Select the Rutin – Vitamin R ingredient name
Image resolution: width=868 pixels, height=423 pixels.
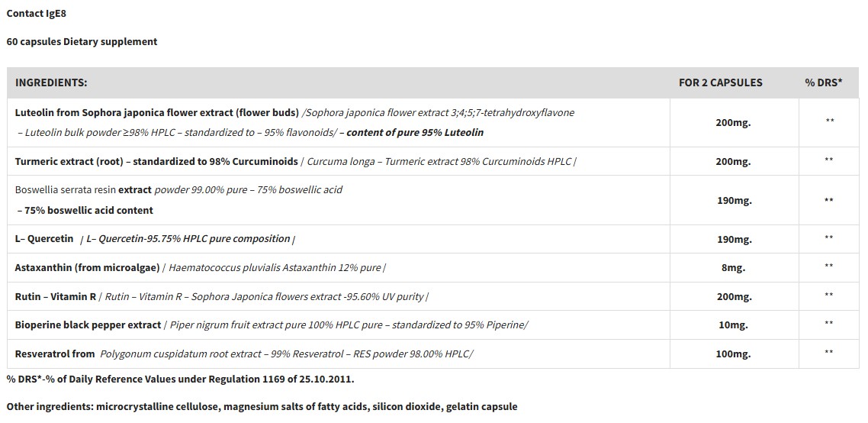[x=56, y=296]
